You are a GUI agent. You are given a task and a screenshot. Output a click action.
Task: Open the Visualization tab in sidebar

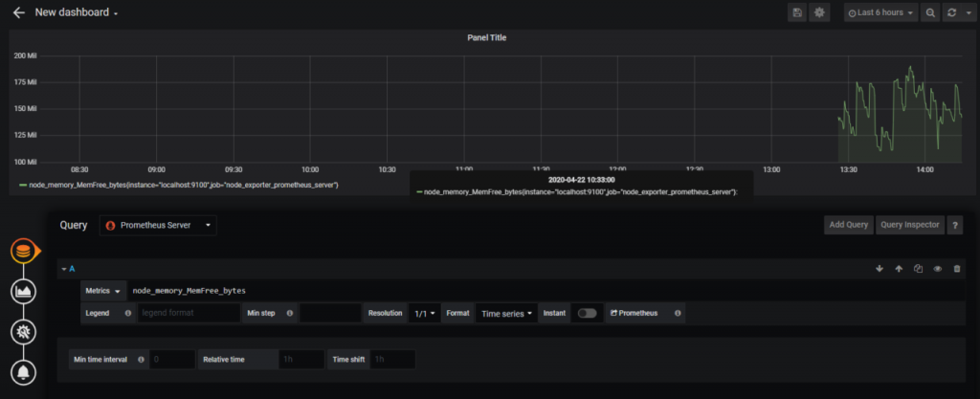click(23, 292)
